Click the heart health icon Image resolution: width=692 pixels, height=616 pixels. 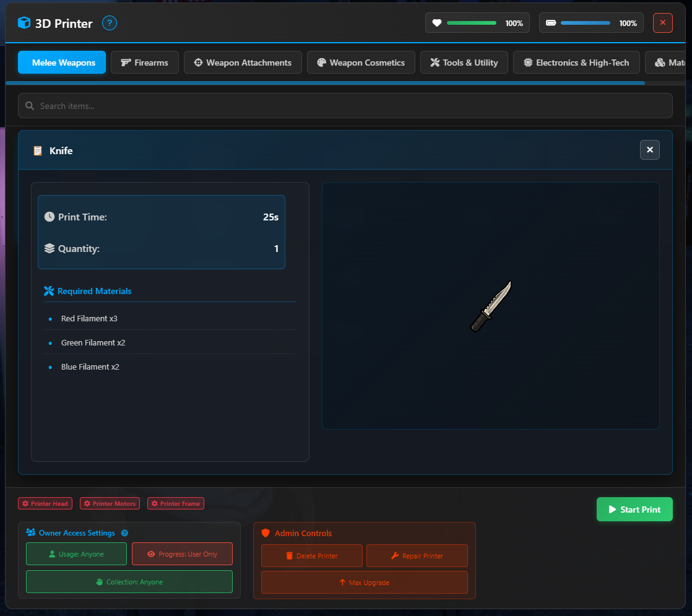(436, 23)
